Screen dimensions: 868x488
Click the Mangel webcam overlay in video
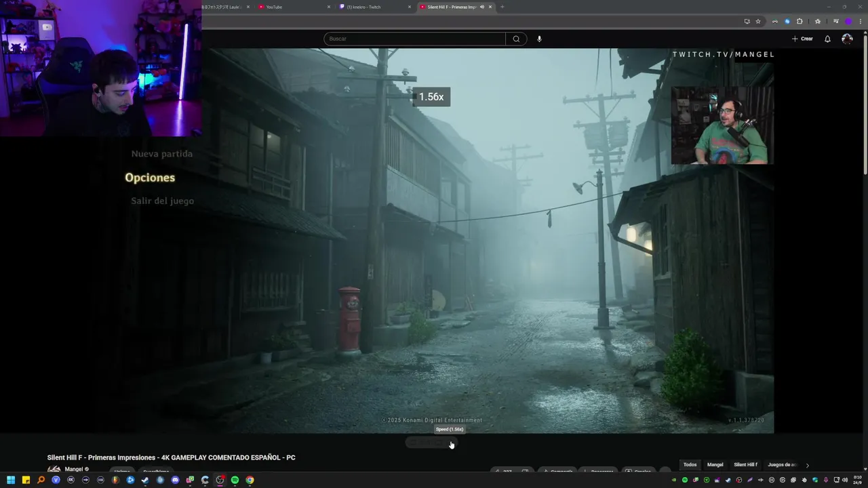click(x=722, y=125)
